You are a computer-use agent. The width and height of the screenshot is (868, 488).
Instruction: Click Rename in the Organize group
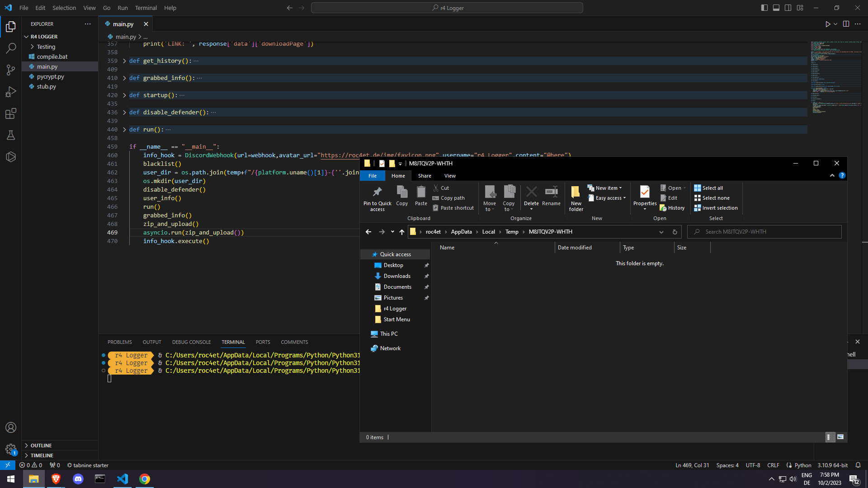click(551, 196)
